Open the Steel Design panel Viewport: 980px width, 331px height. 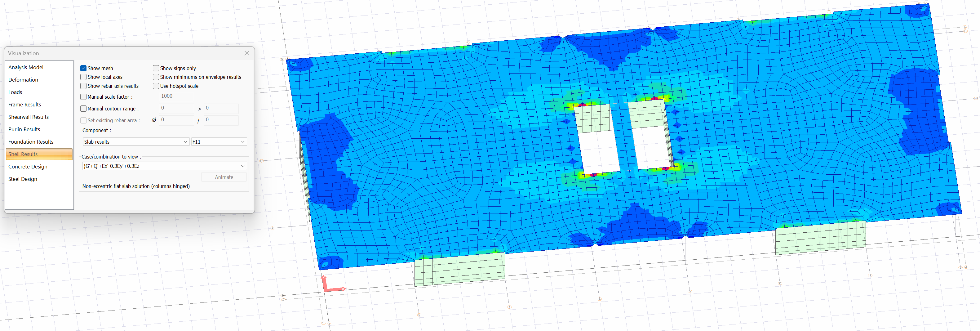point(22,179)
